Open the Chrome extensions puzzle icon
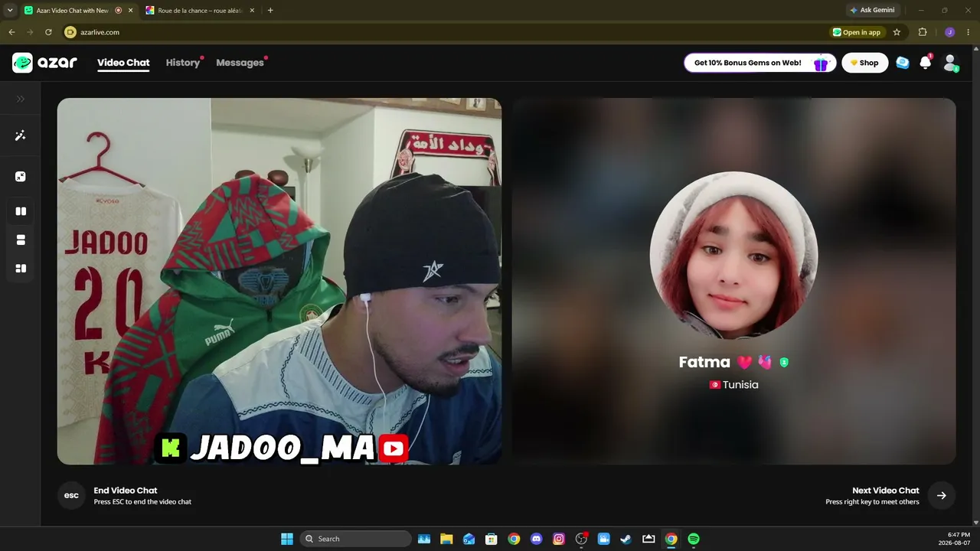 click(x=923, y=32)
